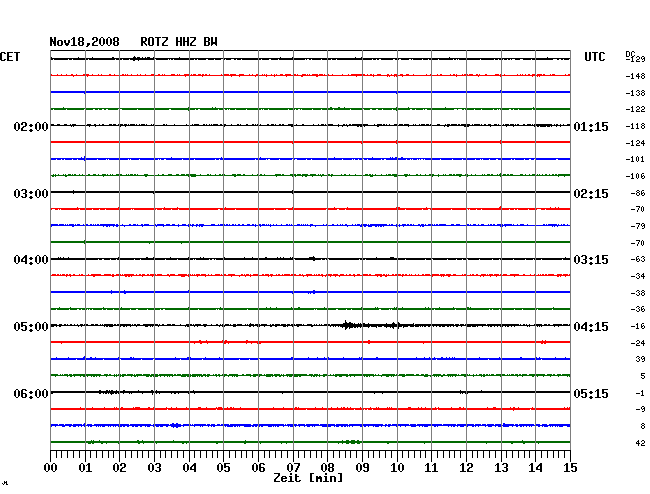Screen dimensions: 650x494
Task: Click the '02:00' CET time label
Action: click(x=31, y=126)
